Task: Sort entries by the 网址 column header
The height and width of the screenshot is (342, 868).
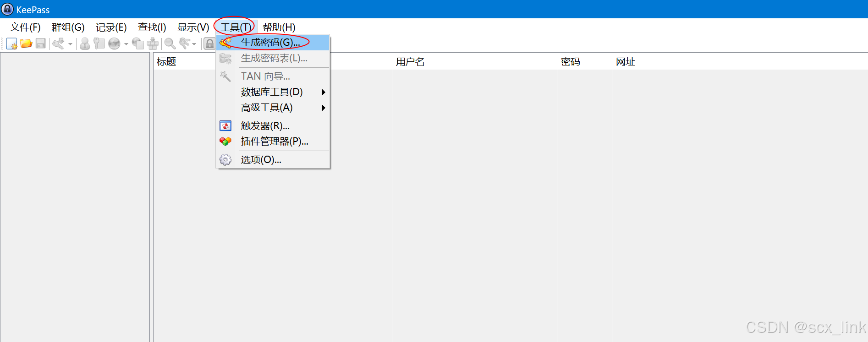Action: (740, 62)
